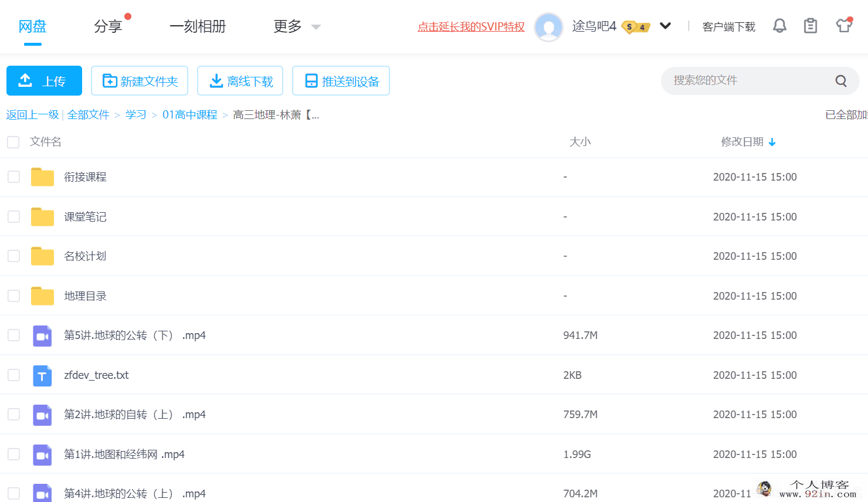Viewport: 868px width, 502px height.
Task: Open the 地理目录 folder name
Action: pos(85,296)
